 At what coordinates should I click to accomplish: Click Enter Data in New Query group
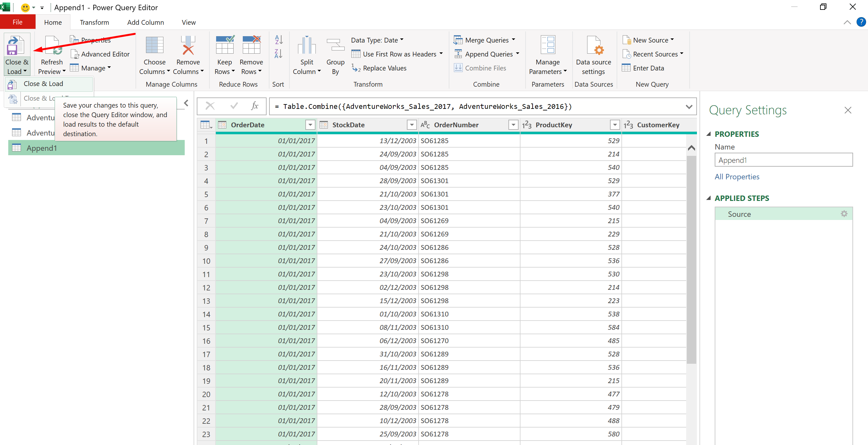pos(643,68)
